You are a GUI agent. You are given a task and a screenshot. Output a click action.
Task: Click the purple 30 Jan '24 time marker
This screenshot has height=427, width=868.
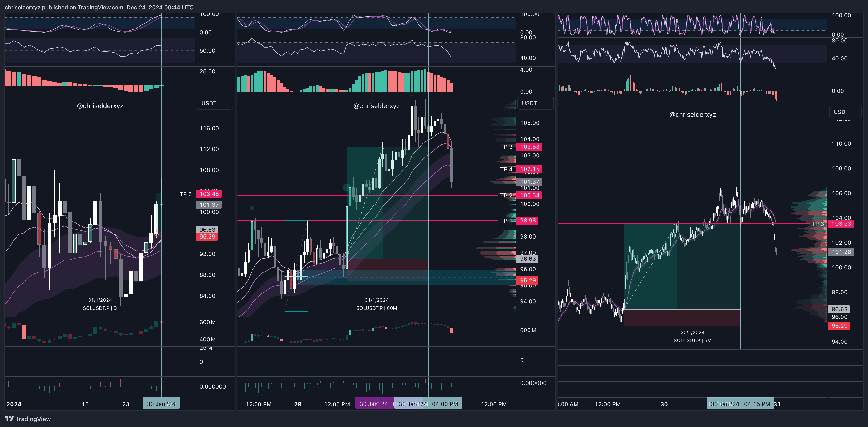374,404
